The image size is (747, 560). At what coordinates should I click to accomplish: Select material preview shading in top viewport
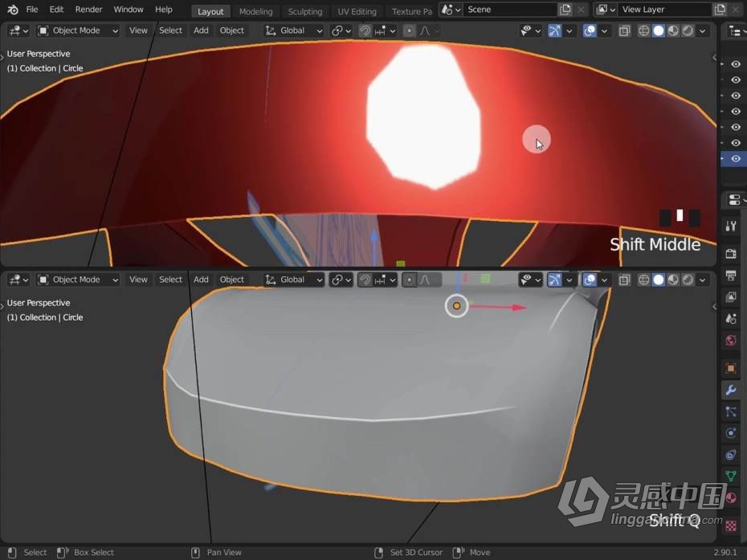673,31
